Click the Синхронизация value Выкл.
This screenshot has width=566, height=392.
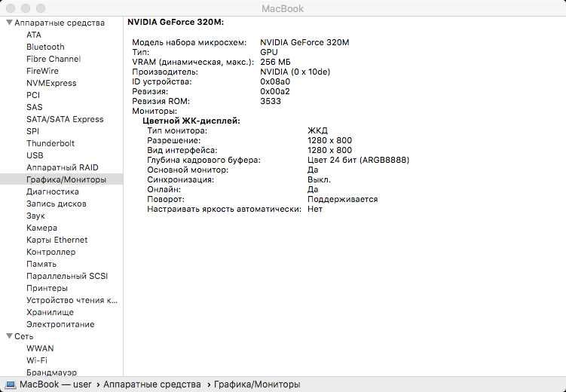(x=320, y=179)
